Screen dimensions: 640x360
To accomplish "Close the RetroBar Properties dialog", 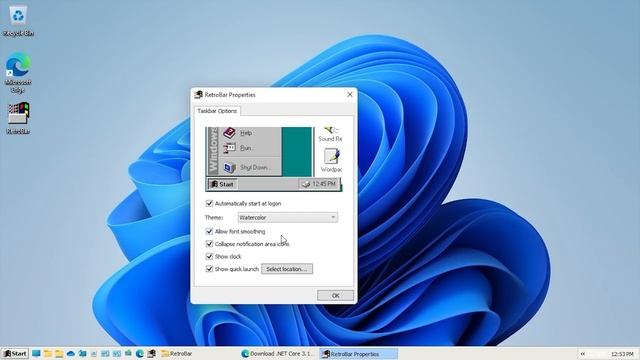I will click(x=350, y=94).
